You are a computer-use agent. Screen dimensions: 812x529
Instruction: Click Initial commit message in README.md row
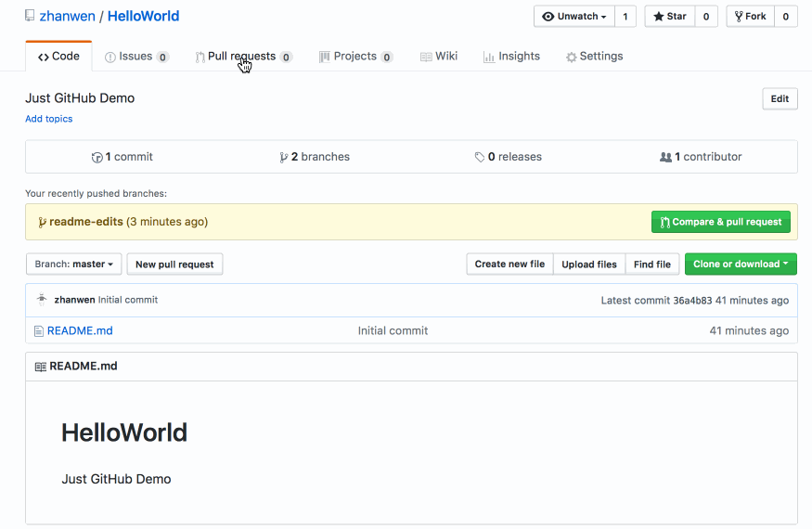pyautogui.click(x=393, y=330)
